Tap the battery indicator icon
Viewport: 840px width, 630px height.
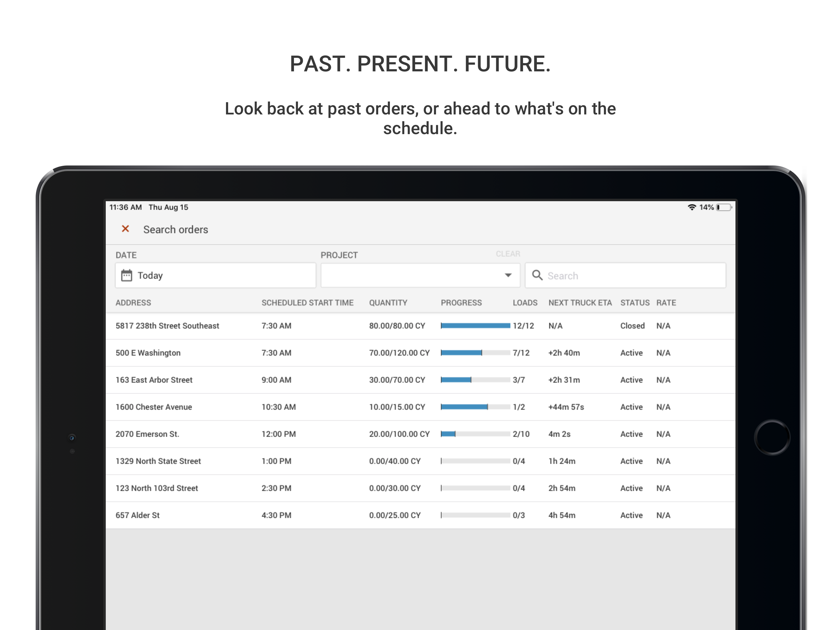[724, 207]
